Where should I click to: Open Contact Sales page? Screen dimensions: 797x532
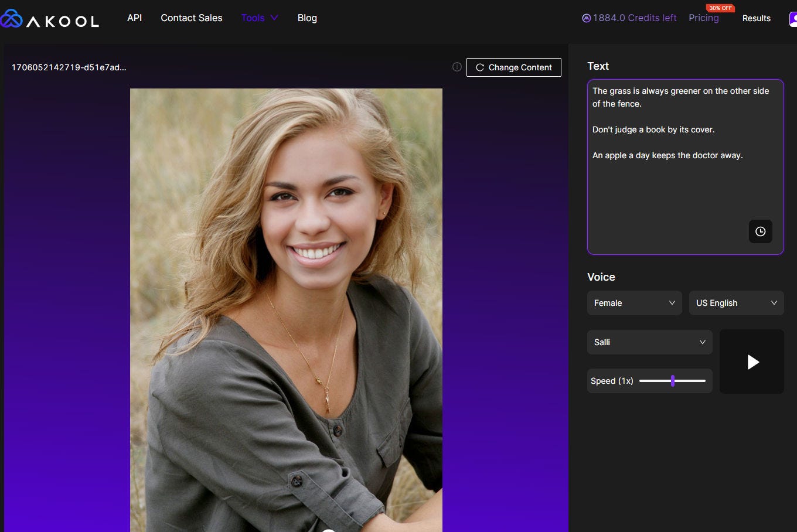192,18
